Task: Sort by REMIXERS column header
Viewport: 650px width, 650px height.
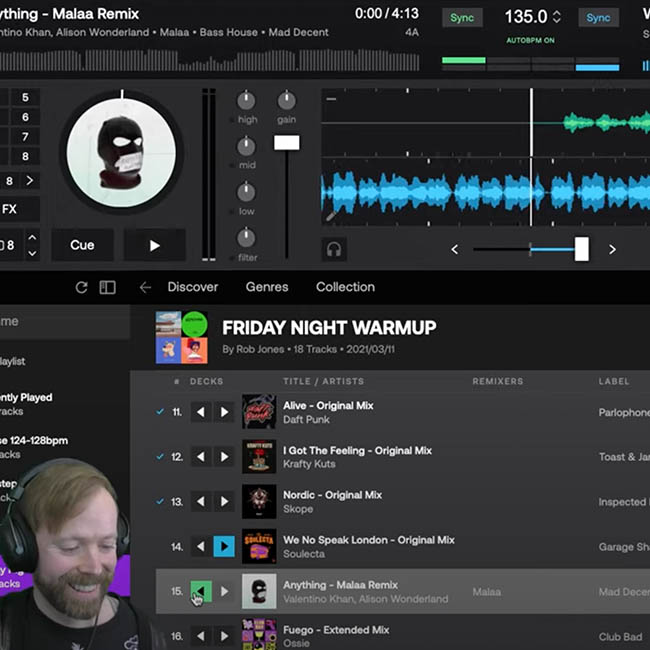Action: (x=498, y=381)
